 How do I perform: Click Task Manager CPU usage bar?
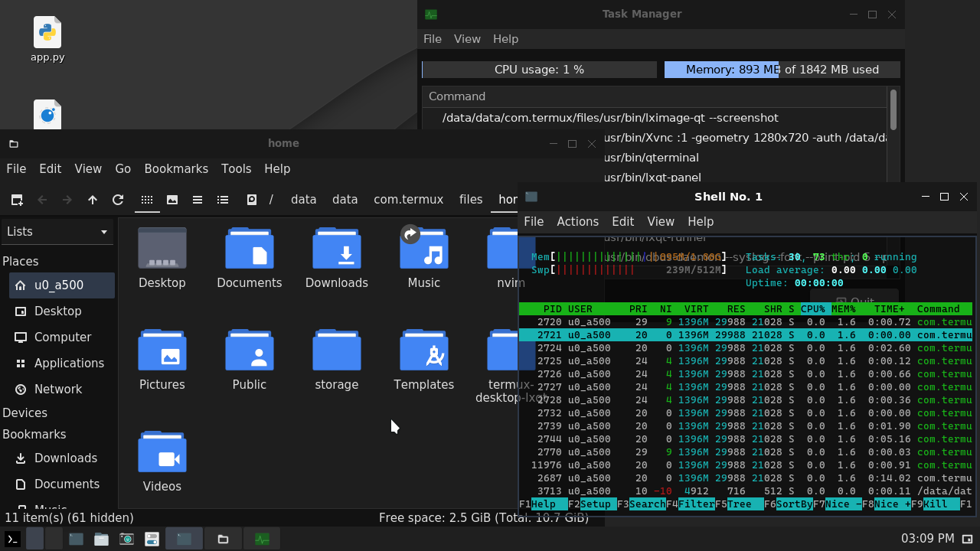coord(539,70)
